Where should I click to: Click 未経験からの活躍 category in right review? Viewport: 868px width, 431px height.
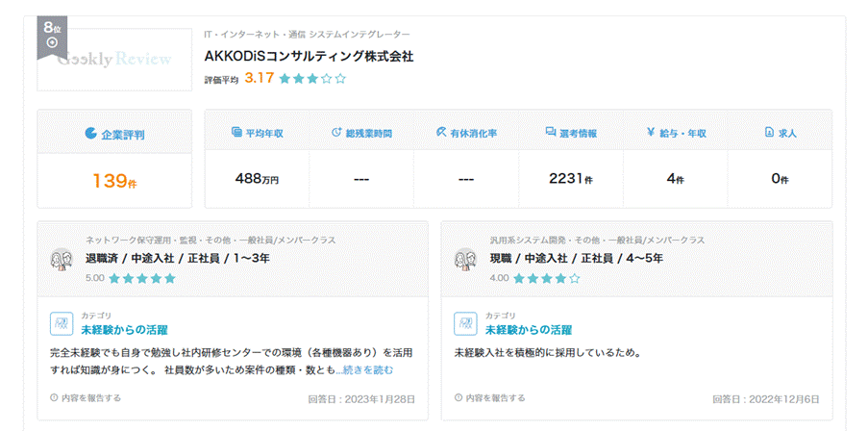click(x=531, y=329)
